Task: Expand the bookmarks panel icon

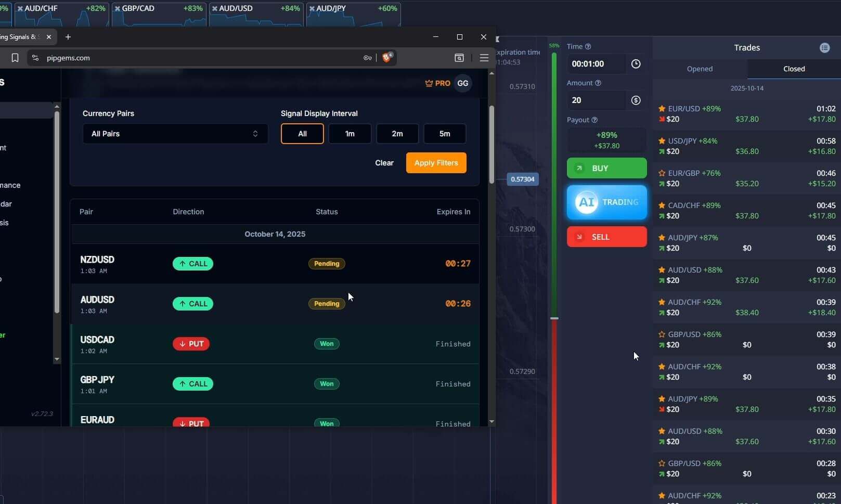Action: pyautogui.click(x=15, y=58)
